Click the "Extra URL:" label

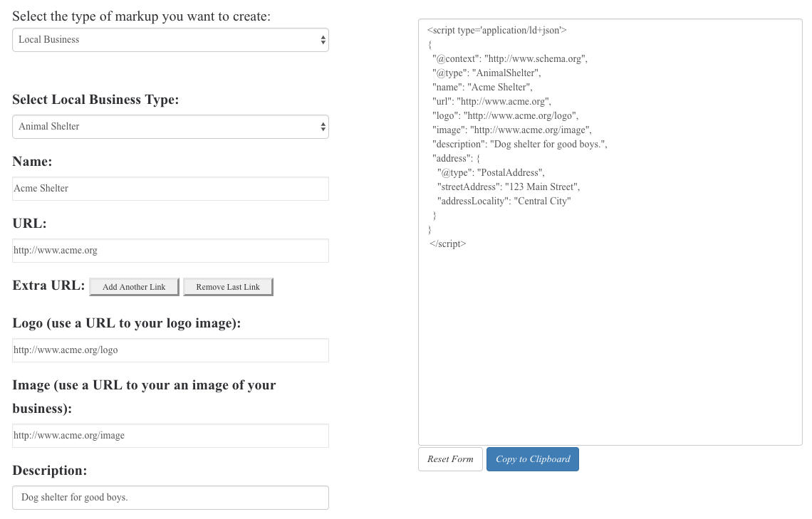48,285
